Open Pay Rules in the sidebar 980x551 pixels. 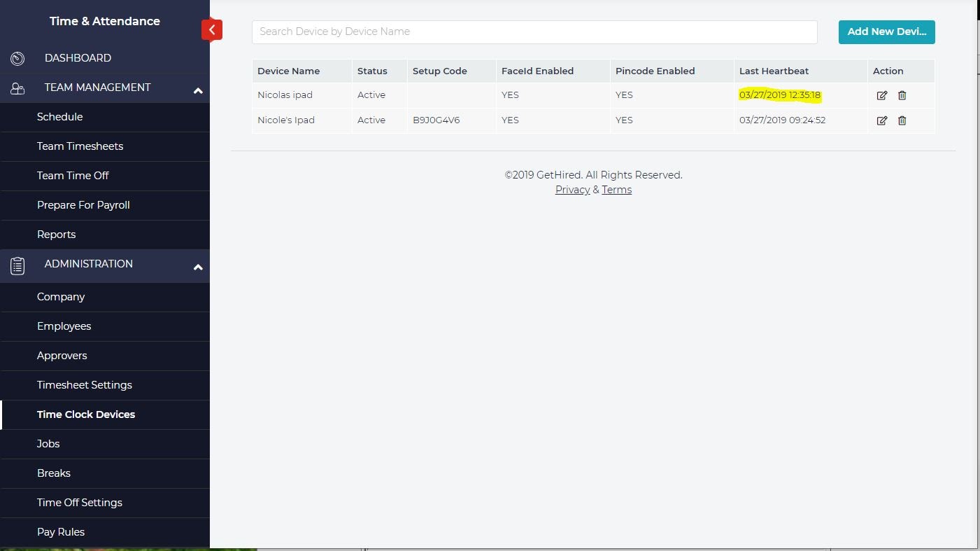point(61,532)
